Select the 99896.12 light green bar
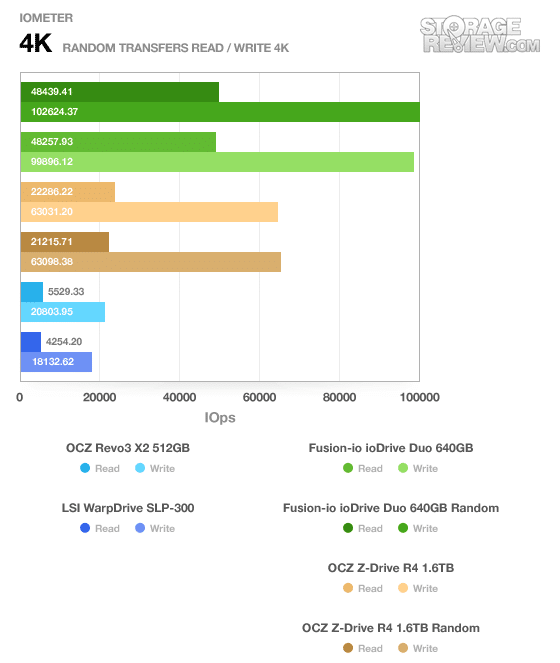This screenshot has height=663, width=560. (x=217, y=162)
